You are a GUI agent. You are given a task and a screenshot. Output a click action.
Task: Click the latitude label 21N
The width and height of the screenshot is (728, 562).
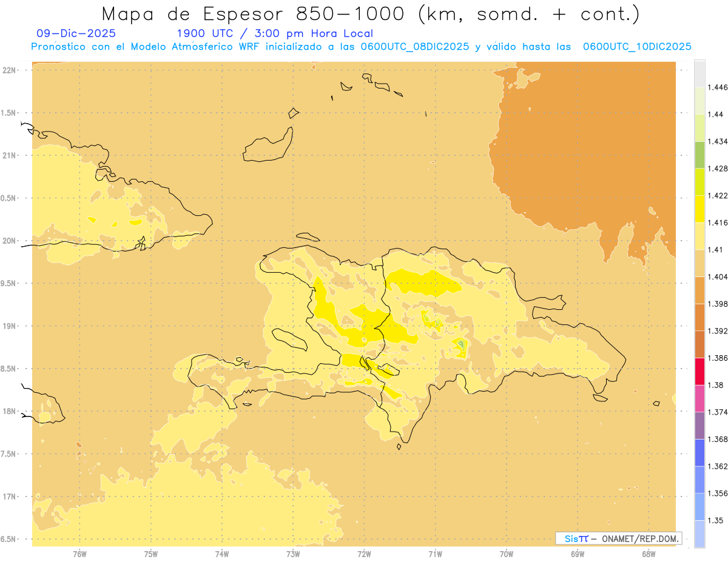pos(9,156)
